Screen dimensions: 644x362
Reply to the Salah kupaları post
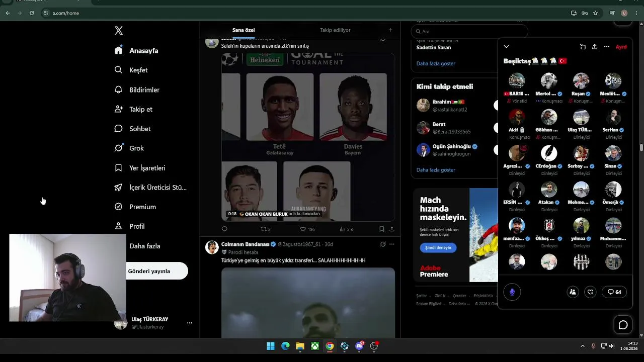[224, 229]
